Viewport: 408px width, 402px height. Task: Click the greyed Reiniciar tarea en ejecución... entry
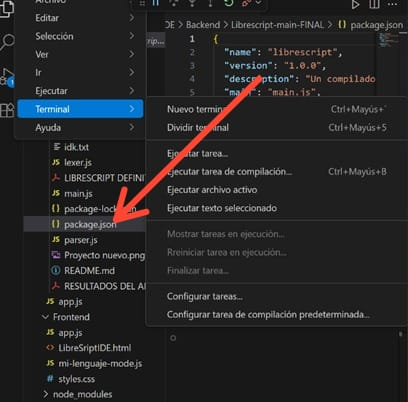[x=277, y=252]
